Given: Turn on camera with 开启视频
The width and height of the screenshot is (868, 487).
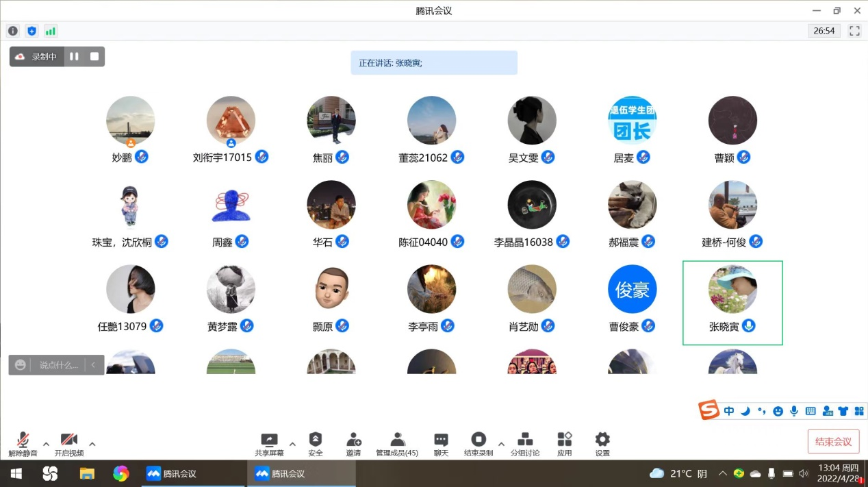Looking at the screenshot, I should [68, 444].
